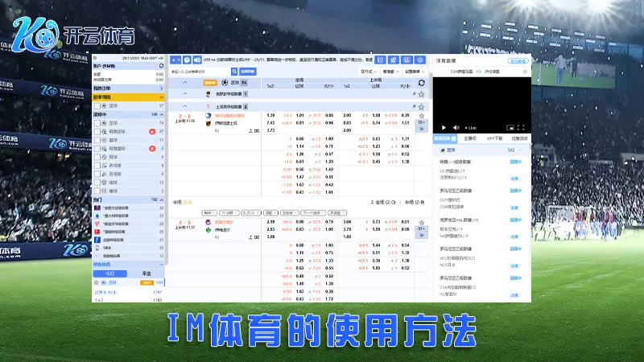Open the second blue toolbar icon right of the ticker
Screen dimensions: 644x362
394,60
